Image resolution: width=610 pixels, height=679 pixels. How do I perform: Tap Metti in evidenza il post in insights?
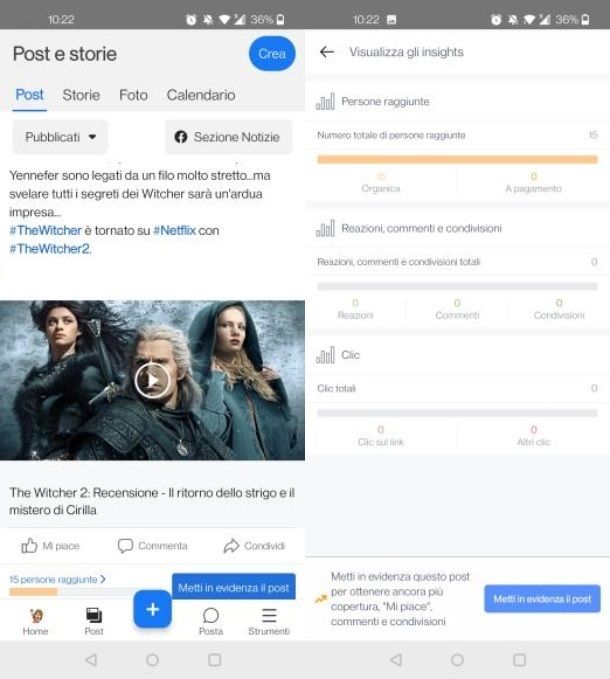[542, 599]
